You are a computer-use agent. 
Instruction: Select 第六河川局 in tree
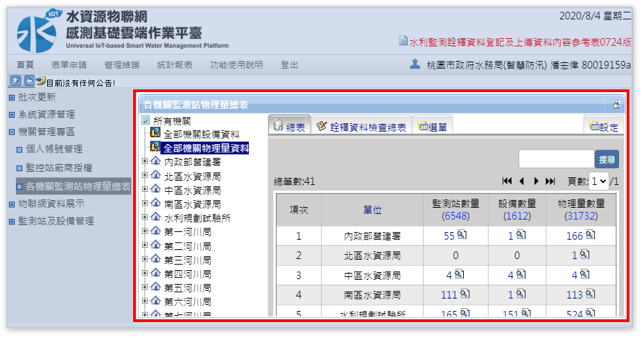point(188,302)
